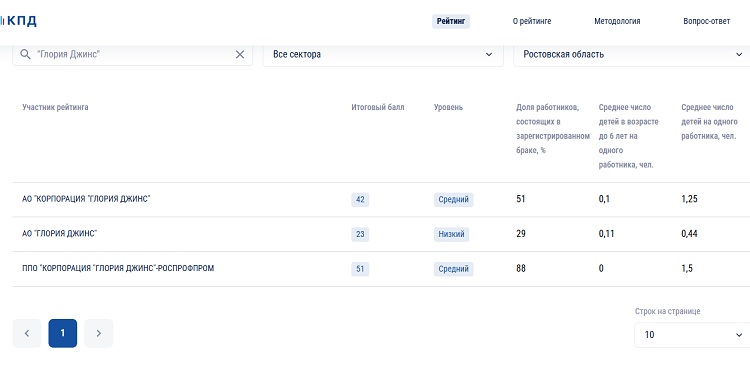750x368 pixels.
Task: Go to previous page arrow
Action: coord(27,333)
